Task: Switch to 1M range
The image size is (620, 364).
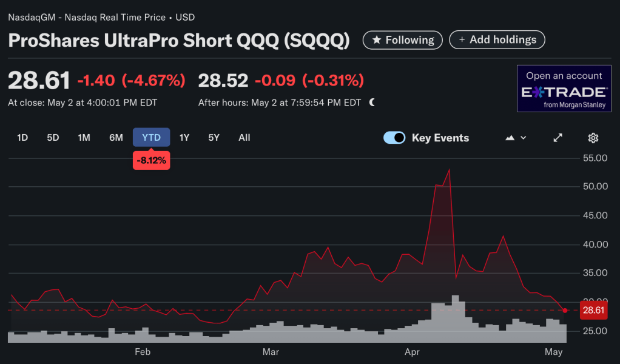Action: (x=84, y=138)
